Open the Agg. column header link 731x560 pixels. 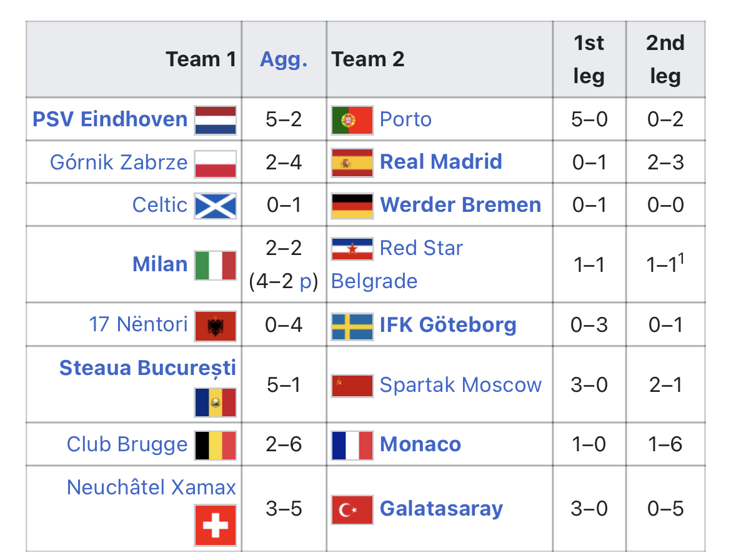284,60
